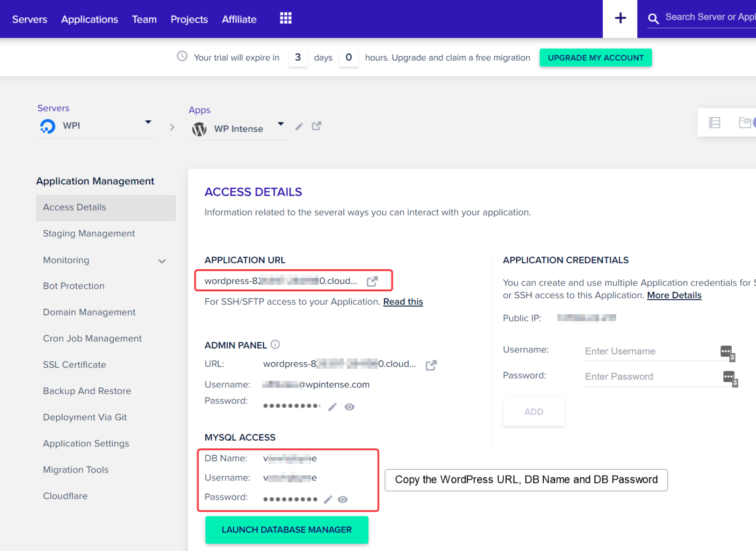
Task: Click password manager icon in Password field
Action: click(x=730, y=378)
